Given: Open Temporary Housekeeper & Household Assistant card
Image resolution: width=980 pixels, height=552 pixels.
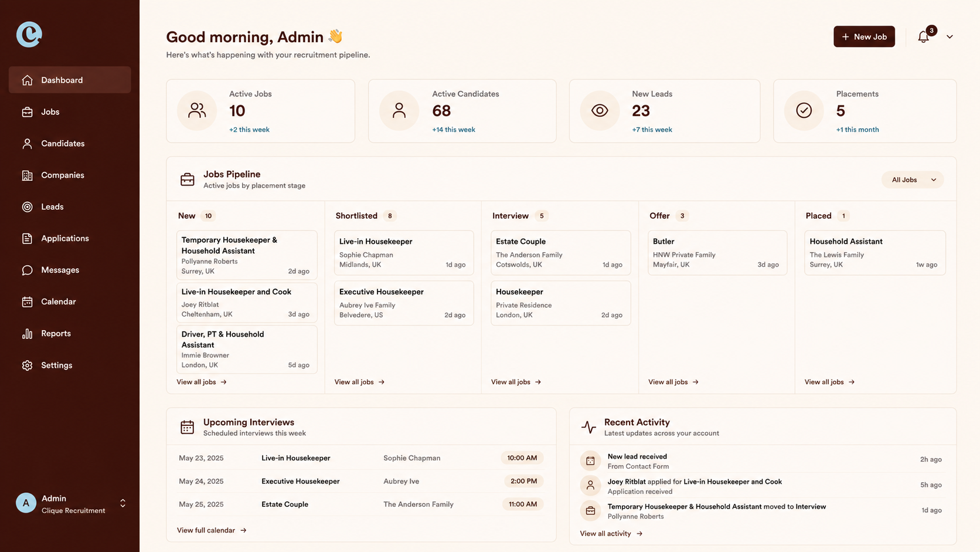Looking at the screenshot, I should pyautogui.click(x=247, y=255).
